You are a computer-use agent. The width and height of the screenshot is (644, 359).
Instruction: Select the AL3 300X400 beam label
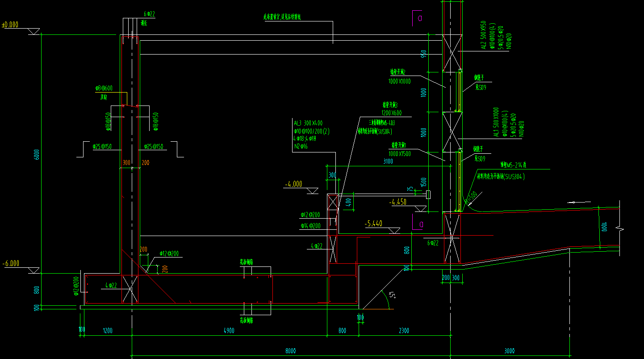[x=308, y=123]
